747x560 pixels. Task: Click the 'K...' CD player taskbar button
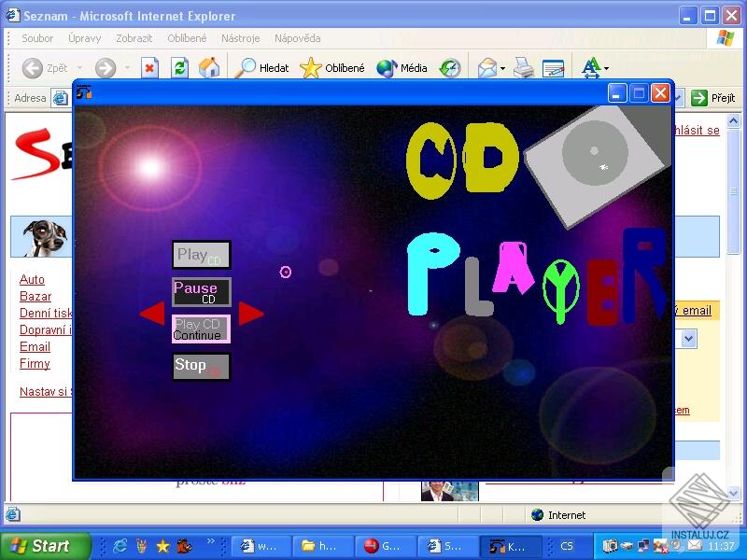[x=510, y=546]
